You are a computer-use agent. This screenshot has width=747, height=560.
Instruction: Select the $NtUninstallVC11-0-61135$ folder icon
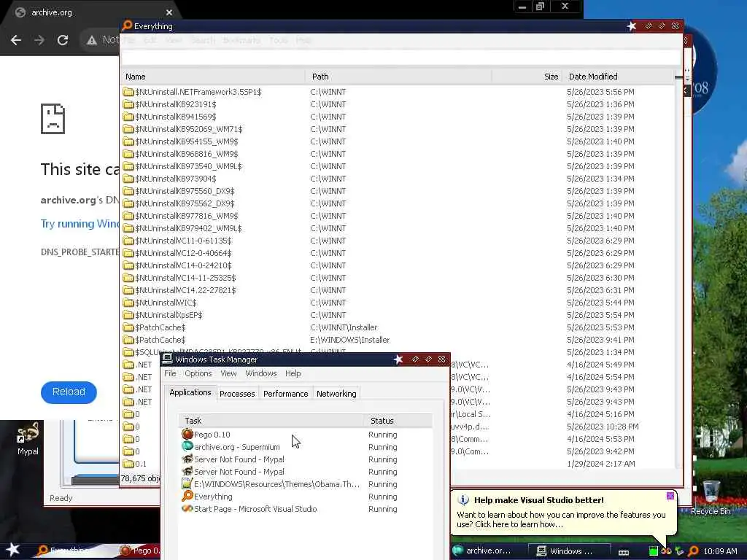tap(128, 241)
